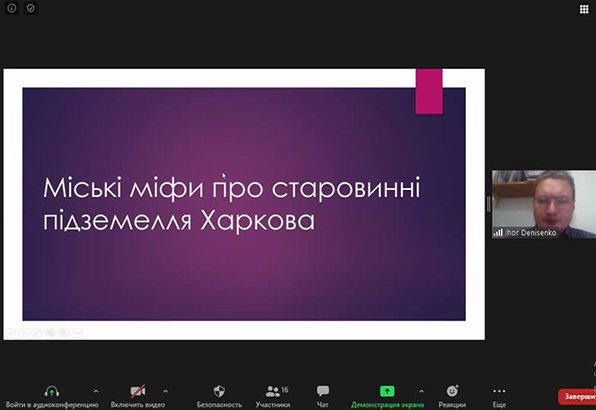Open the Участники participants panel

pyautogui.click(x=273, y=397)
